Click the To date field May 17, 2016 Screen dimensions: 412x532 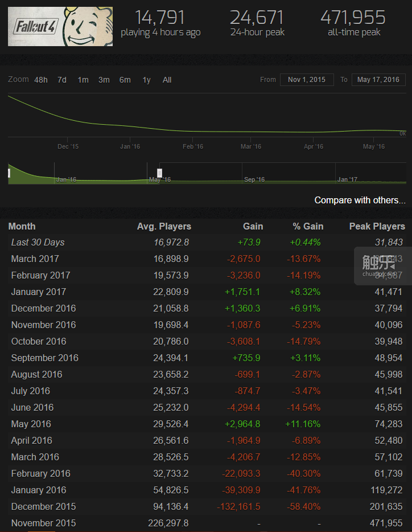[378, 80]
